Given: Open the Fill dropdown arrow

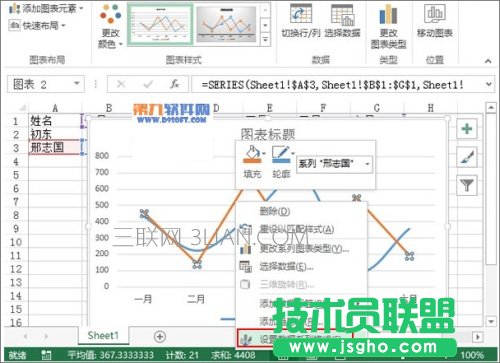Looking at the screenshot, I should point(264,154).
